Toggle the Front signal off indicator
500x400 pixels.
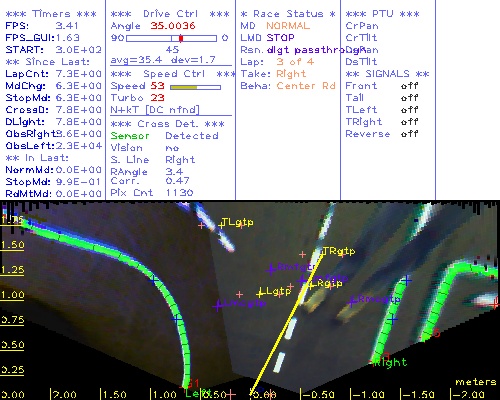[x=410, y=86]
